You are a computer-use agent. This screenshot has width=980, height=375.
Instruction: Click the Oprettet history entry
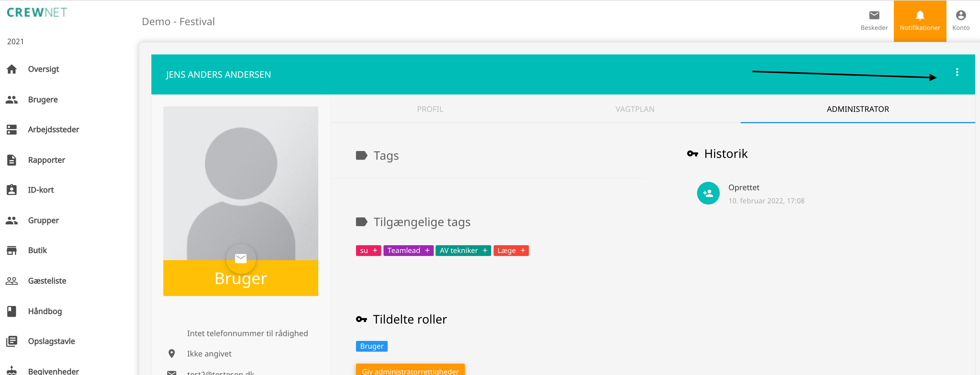pyautogui.click(x=750, y=193)
